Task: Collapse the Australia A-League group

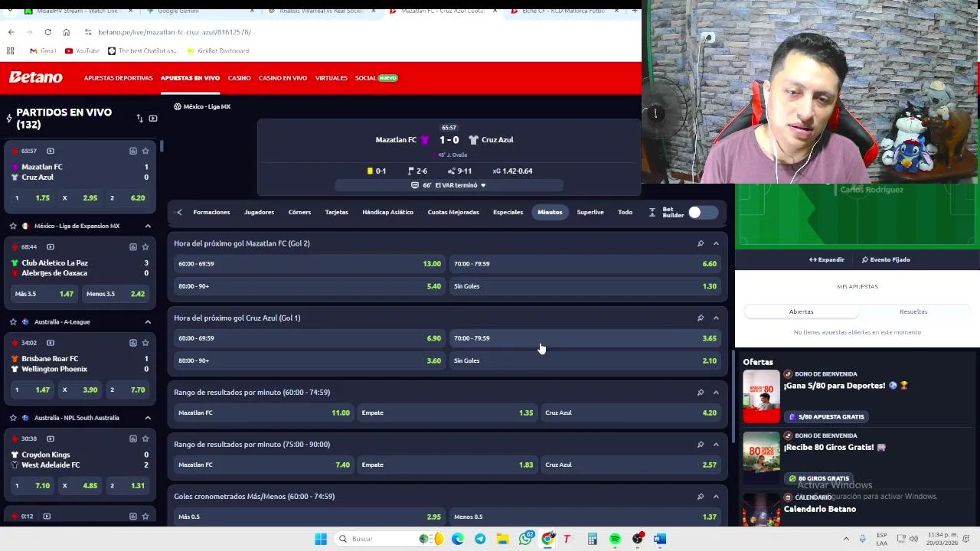Action: pos(148,321)
